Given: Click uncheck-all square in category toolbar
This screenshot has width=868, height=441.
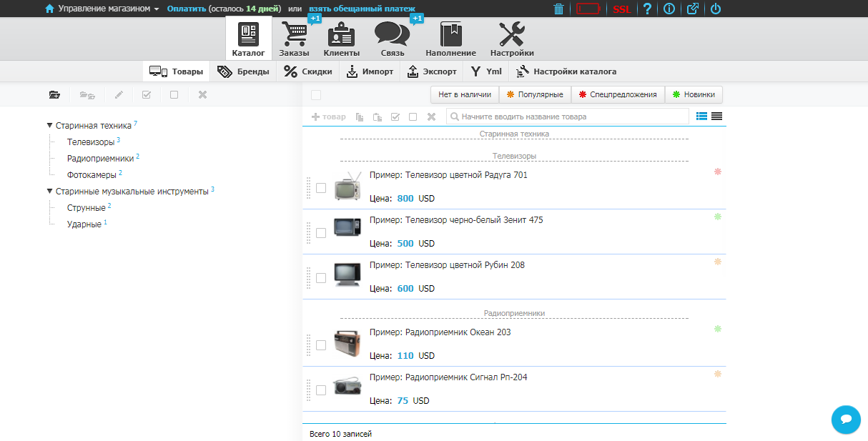Looking at the screenshot, I should coord(174,94).
